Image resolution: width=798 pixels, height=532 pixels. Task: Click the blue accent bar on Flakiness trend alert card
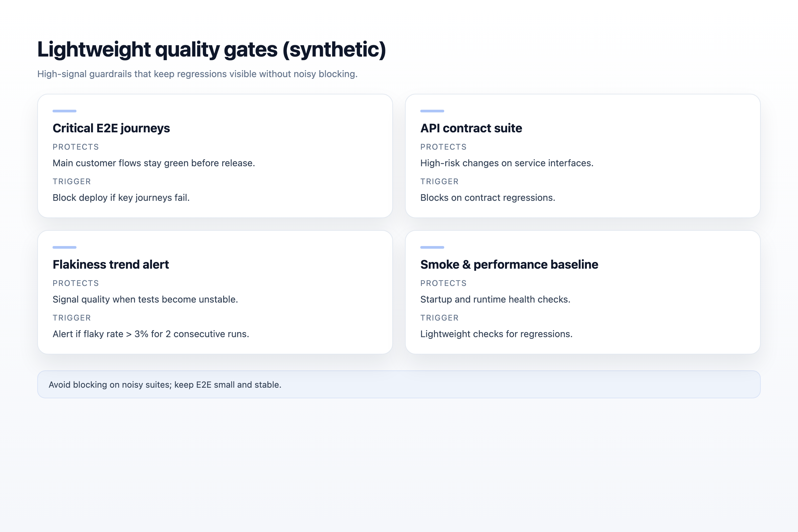[65, 247]
